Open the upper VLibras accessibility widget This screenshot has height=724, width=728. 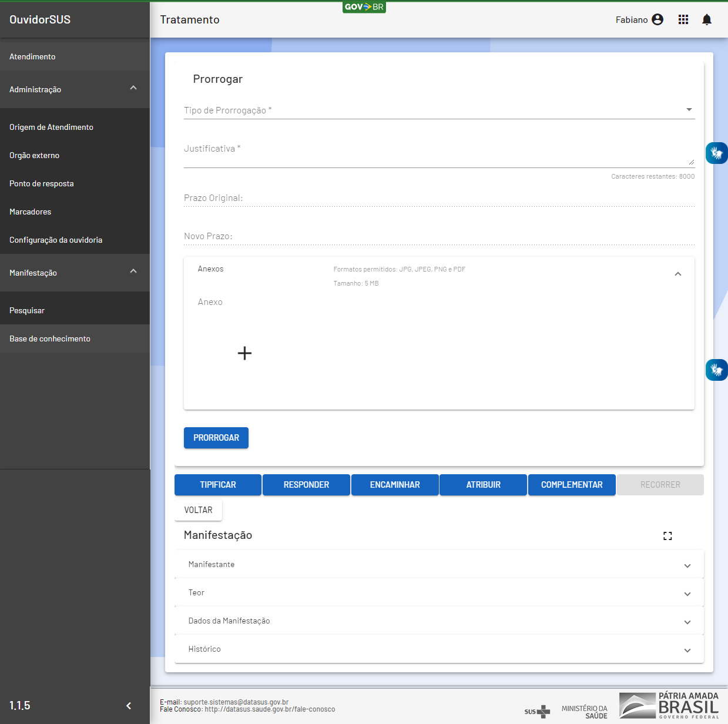pyautogui.click(x=716, y=153)
